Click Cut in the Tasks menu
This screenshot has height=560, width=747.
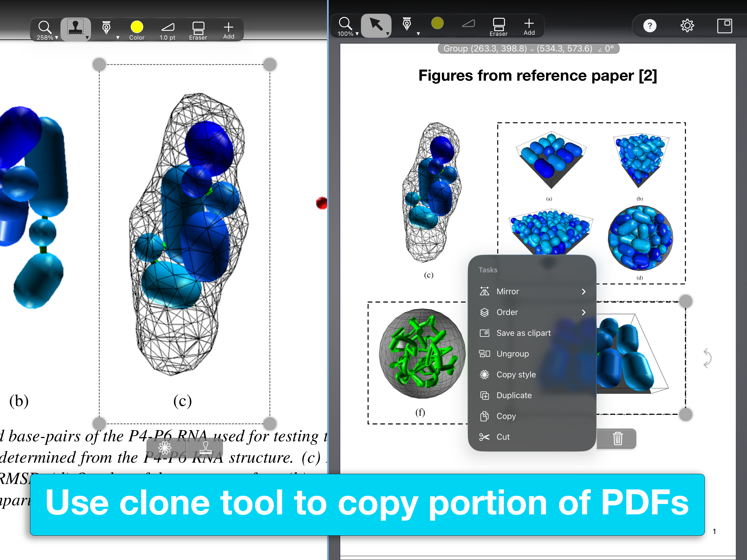[x=503, y=437]
